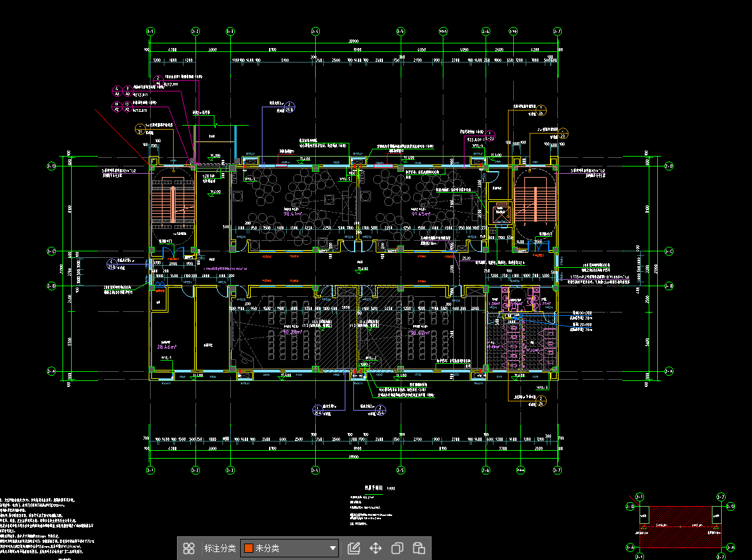This screenshot has width=752, height=560.
Task: Select the right staircase in the floor plan
Action: [536, 203]
